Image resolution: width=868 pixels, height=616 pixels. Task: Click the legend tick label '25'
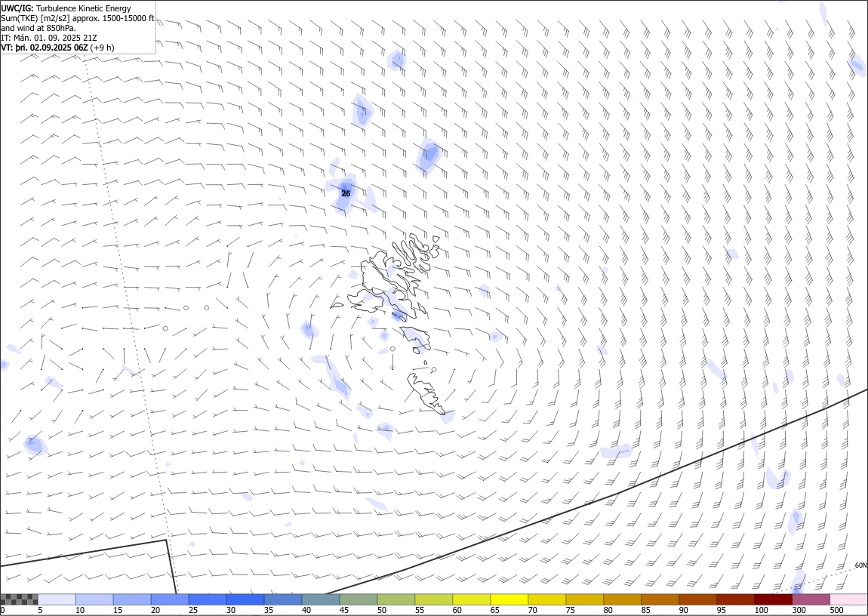[x=193, y=611]
